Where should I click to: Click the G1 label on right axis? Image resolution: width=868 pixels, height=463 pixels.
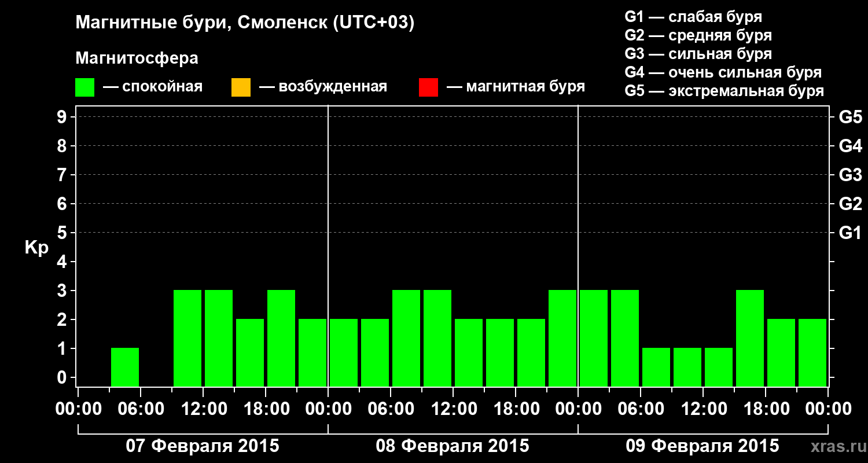(851, 233)
